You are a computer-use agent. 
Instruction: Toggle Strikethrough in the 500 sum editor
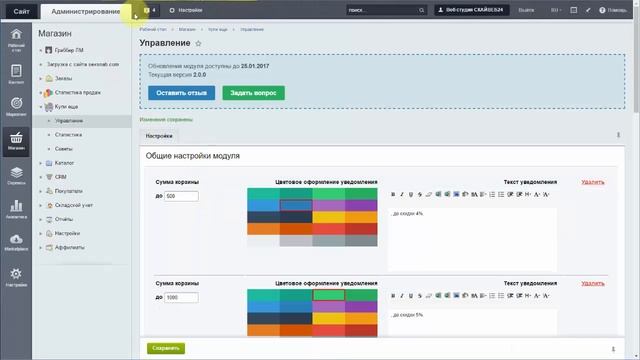pyautogui.click(x=420, y=194)
